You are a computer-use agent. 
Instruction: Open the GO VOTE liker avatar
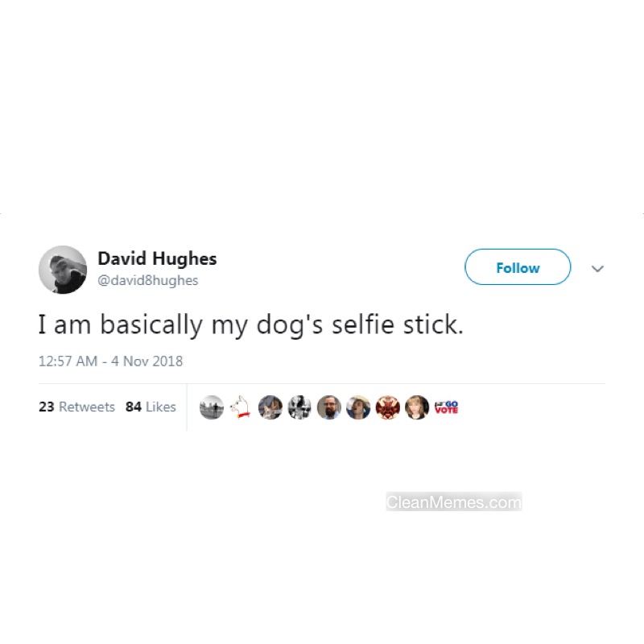pos(447,407)
